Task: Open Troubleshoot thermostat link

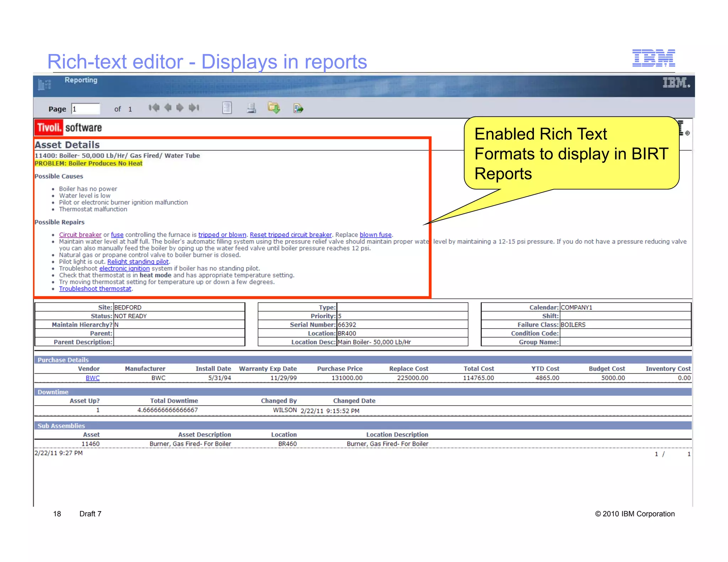Action: 95,289
